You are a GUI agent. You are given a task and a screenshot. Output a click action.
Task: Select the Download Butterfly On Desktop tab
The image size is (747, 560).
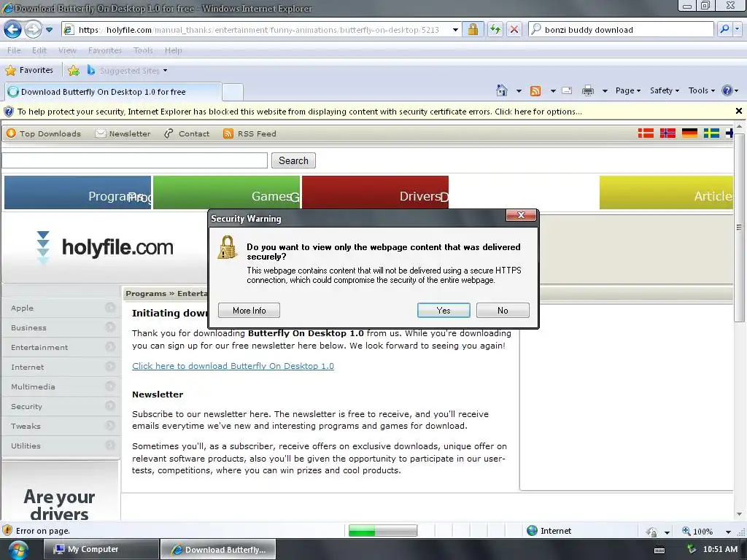(113, 92)
